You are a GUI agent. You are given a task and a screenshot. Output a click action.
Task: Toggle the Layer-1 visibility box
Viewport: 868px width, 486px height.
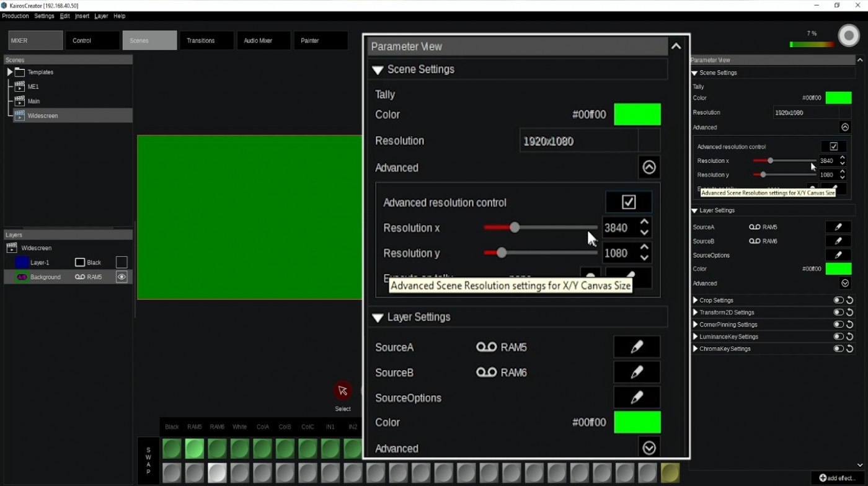[x=122, y=262]
